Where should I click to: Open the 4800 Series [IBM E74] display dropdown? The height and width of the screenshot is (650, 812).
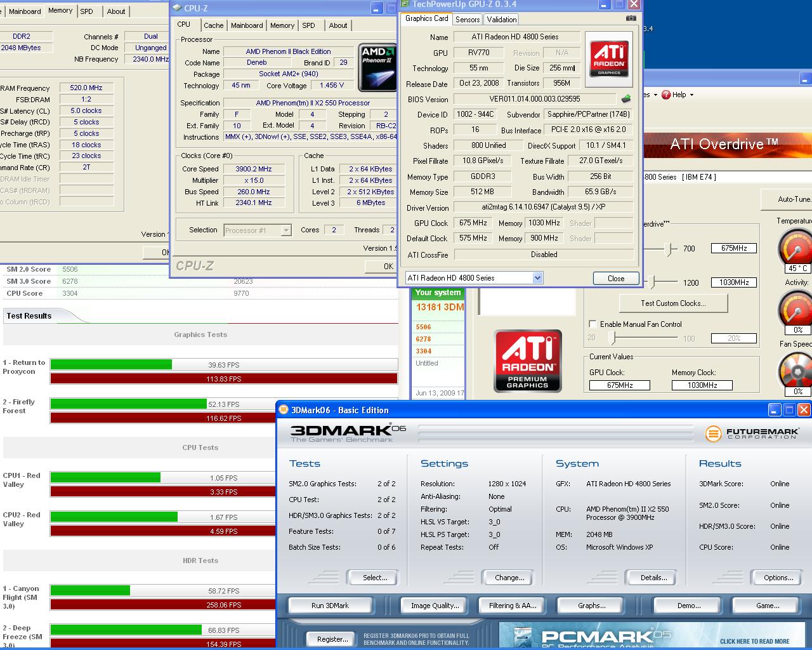click(728, 177)
